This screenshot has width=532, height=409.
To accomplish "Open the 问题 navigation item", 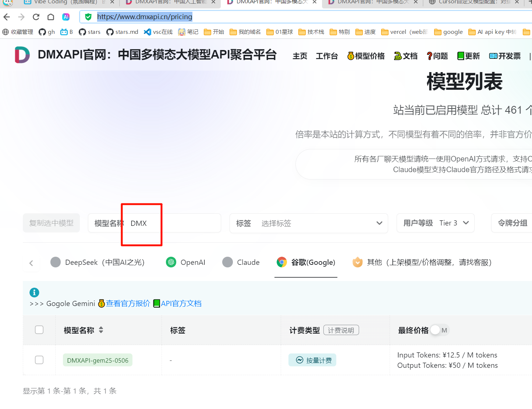I will pos(437,56).
